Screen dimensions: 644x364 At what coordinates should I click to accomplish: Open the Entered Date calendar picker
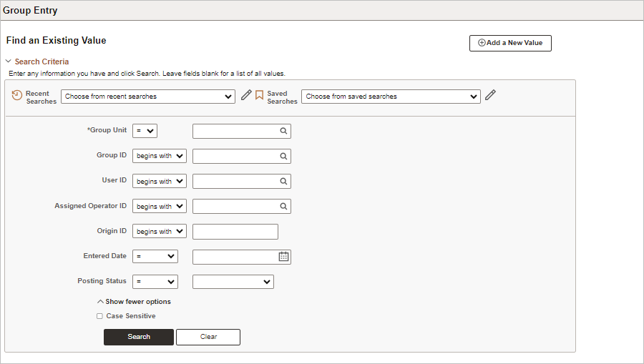[x=284, y=257]
